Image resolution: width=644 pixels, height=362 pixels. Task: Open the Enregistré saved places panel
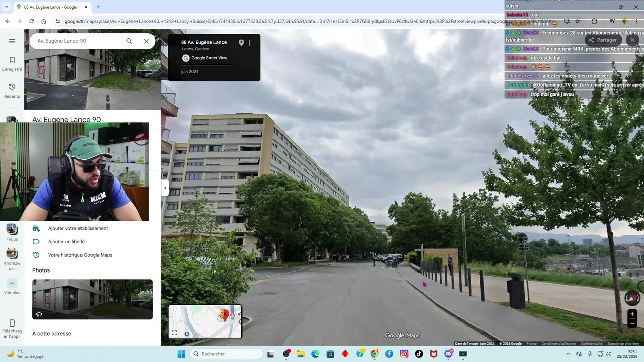pyautogui.click(x=12, y=64)
